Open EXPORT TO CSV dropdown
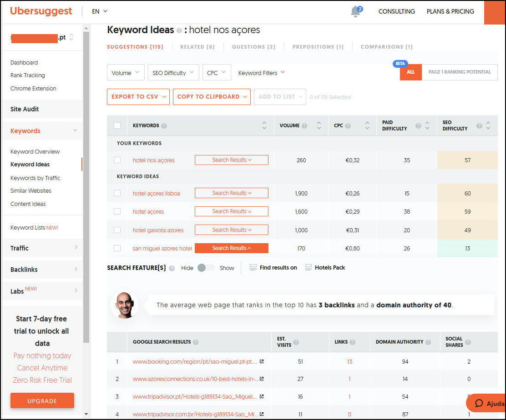The width and height of the screenshot is (506, 420). coord(138,97)
